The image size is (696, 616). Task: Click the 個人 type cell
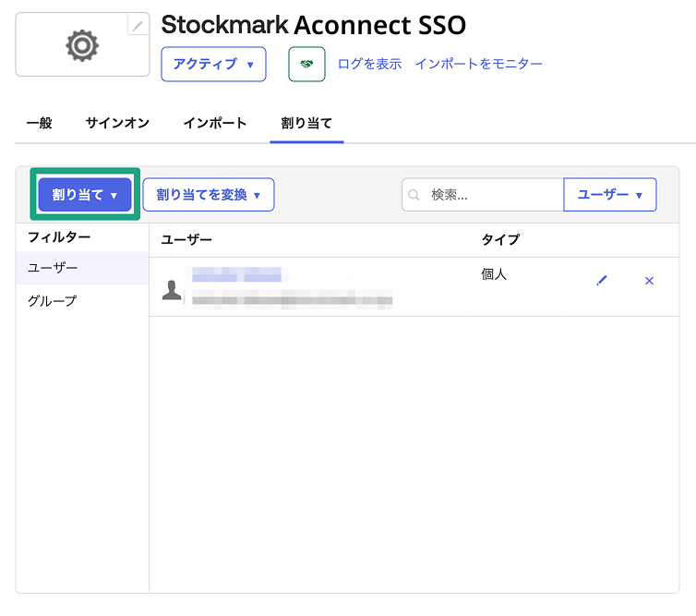tap(494, 274)
